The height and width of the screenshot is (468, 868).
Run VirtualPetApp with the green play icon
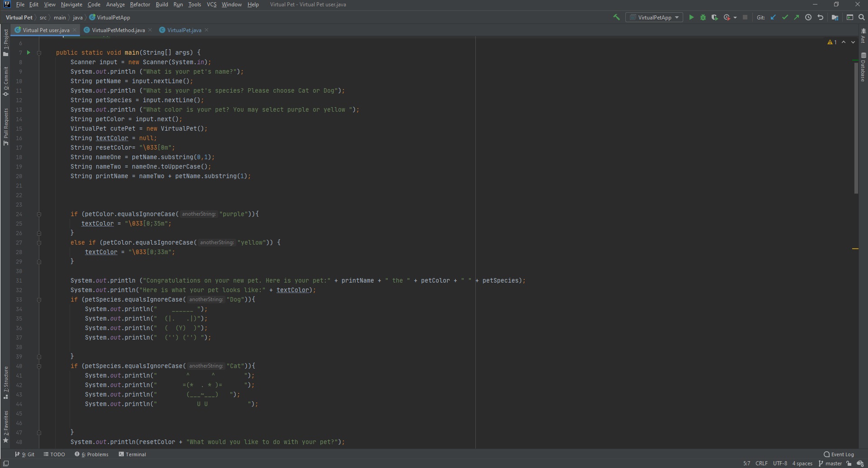tap(691, 17)
